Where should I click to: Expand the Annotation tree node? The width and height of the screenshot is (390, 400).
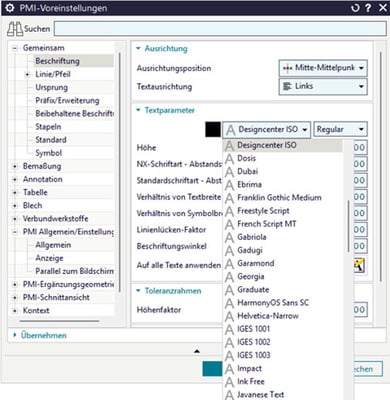15,179
